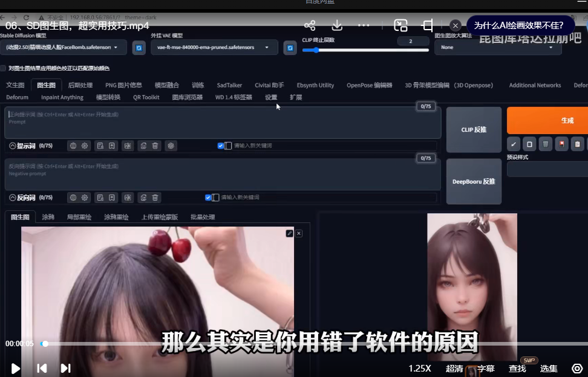Image resolution: width=588 pixels, height=377 pixels.
Task: Click the DeepBooru 反推 button
Action: (474, 182)
